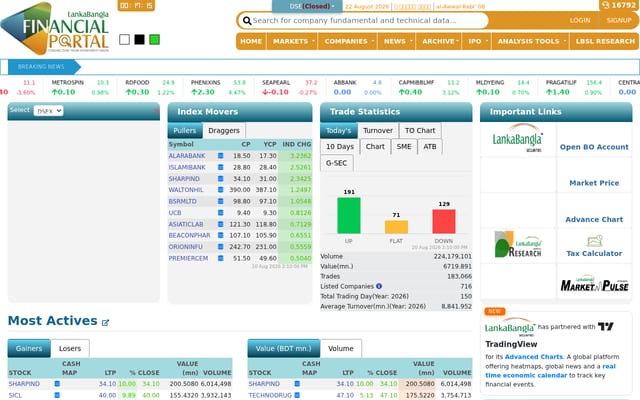The image size is (640, 400).
Task: Open BEACONPHAR cash map icon
Action: [220, 236]
